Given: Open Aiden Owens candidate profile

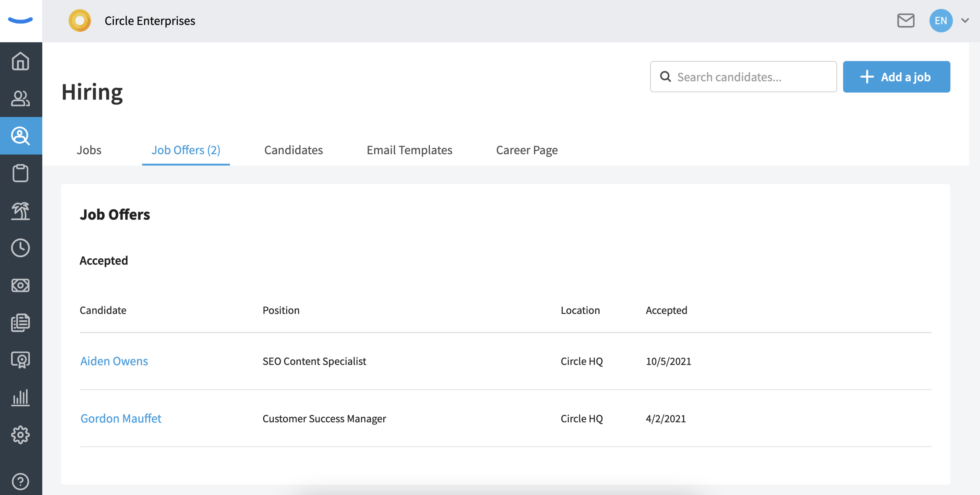Looking at the screenshot, I should pyautogui.click(x=114, y=361).
